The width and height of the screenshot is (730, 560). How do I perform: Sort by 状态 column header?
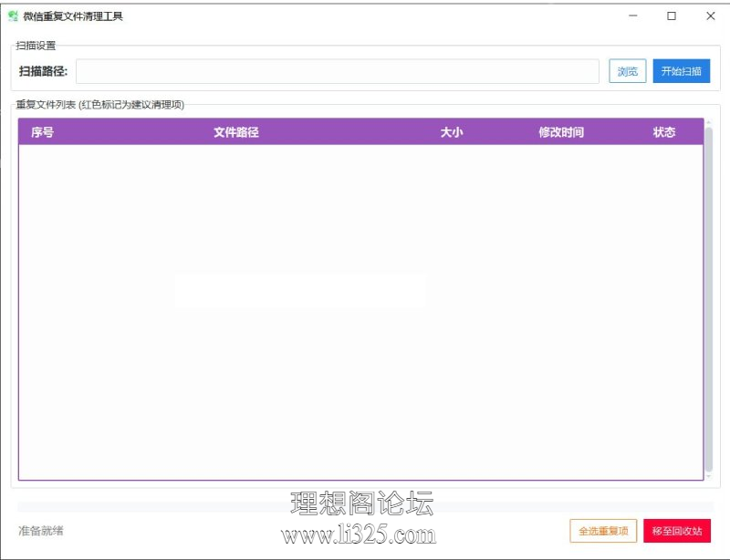point(664,132)
